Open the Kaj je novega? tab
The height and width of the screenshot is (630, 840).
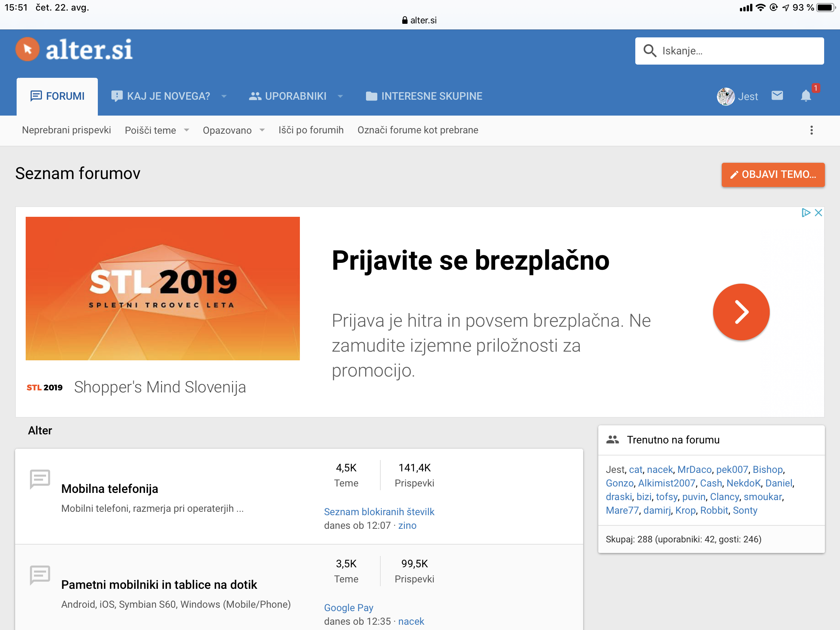[161, 96]
